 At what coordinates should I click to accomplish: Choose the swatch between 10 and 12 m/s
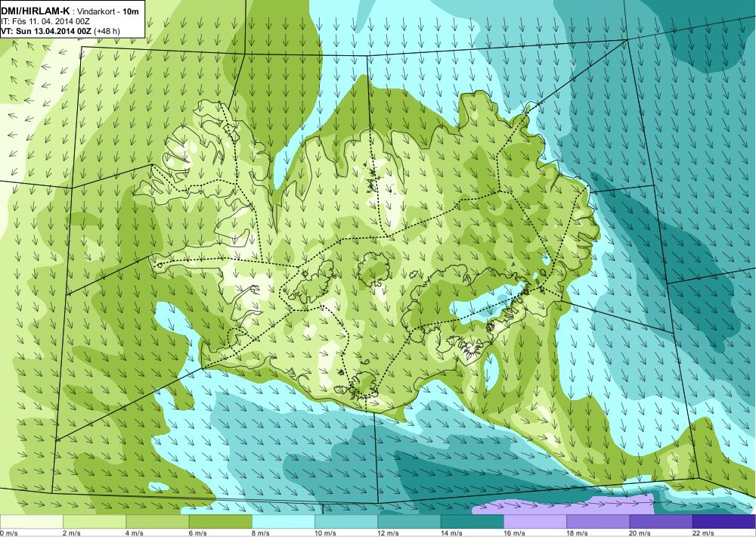[346, 522]
